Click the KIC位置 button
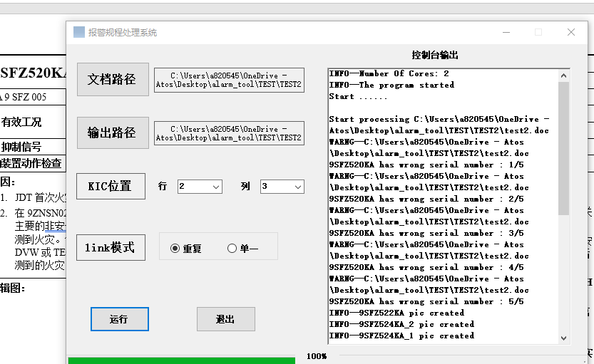The image size is (594, 364). point(110,186)
